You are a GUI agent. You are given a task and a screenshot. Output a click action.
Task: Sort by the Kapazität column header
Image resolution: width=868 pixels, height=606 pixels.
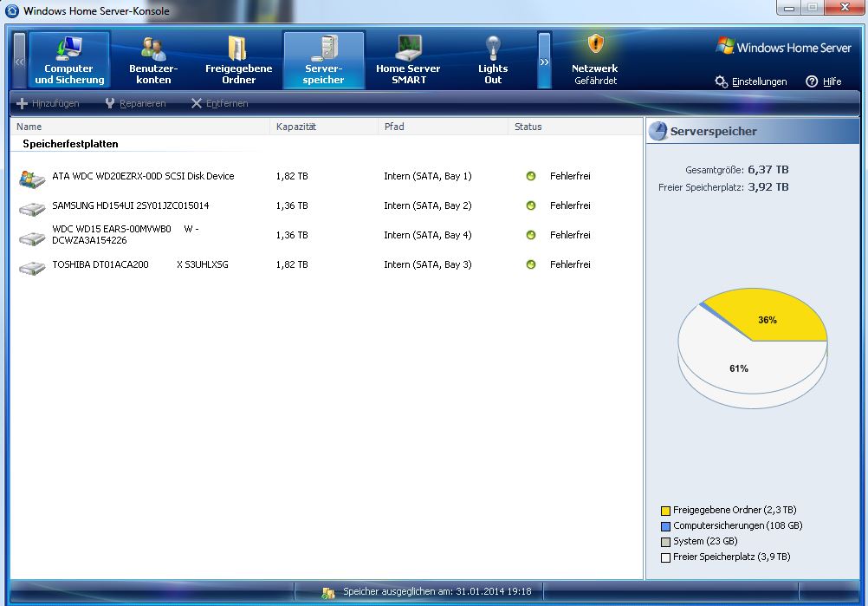point(324,127)
